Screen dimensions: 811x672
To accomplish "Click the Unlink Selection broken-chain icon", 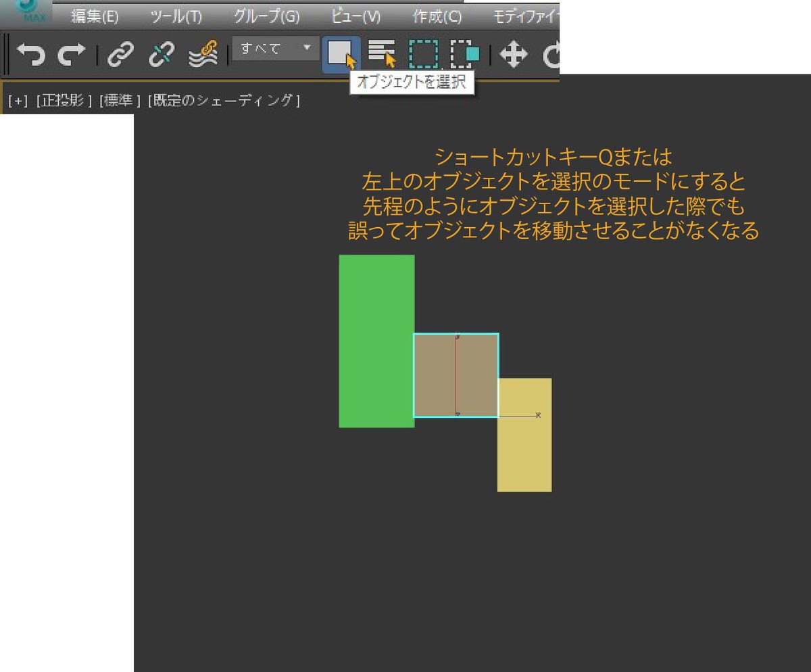I will (x=162, y=55).
